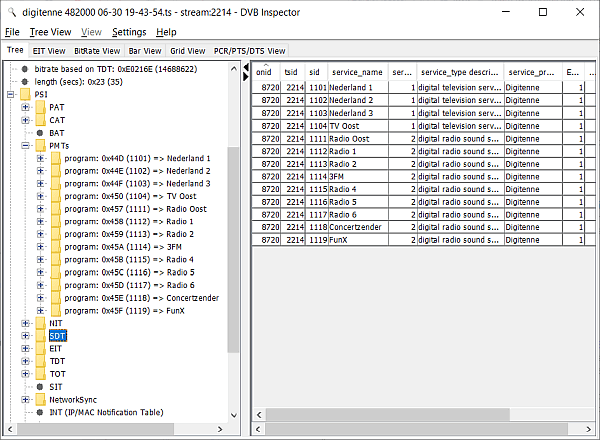Viewport: 600px width, 440px height.
Task: Click the right pane bottom scroll-right arrow
Action: tap(589, 429)
